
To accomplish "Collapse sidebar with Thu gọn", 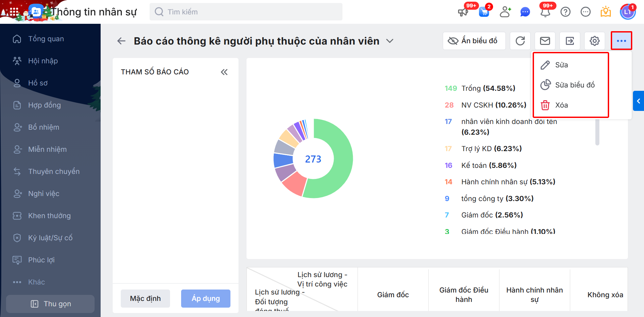I will click(50, 304).
